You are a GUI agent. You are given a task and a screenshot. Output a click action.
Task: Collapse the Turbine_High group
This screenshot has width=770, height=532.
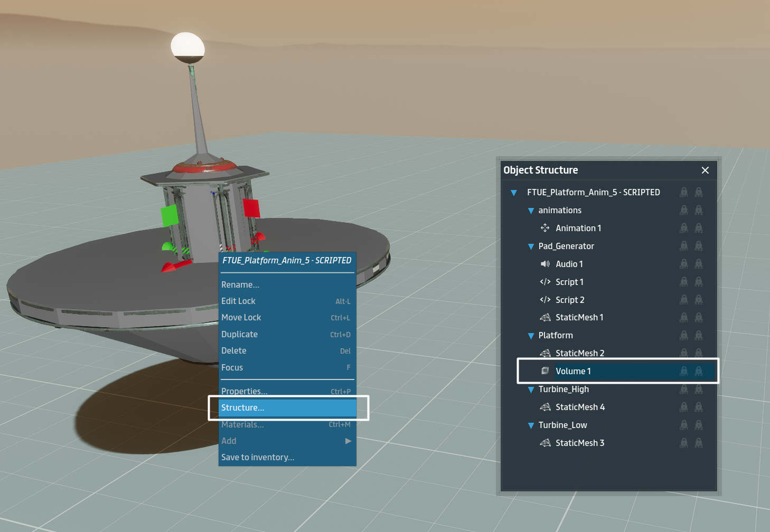pos(531,389)
